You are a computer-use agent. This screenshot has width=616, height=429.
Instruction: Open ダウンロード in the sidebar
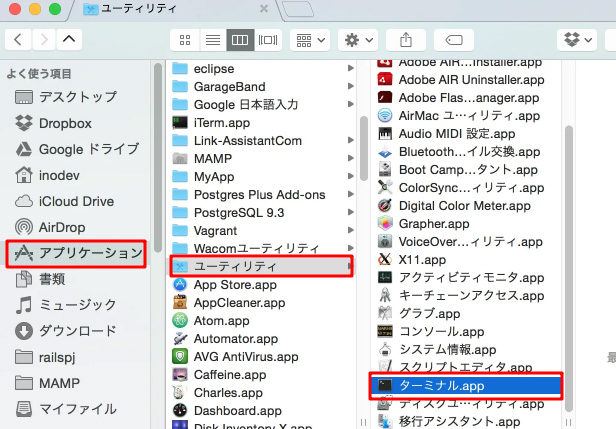66,331
